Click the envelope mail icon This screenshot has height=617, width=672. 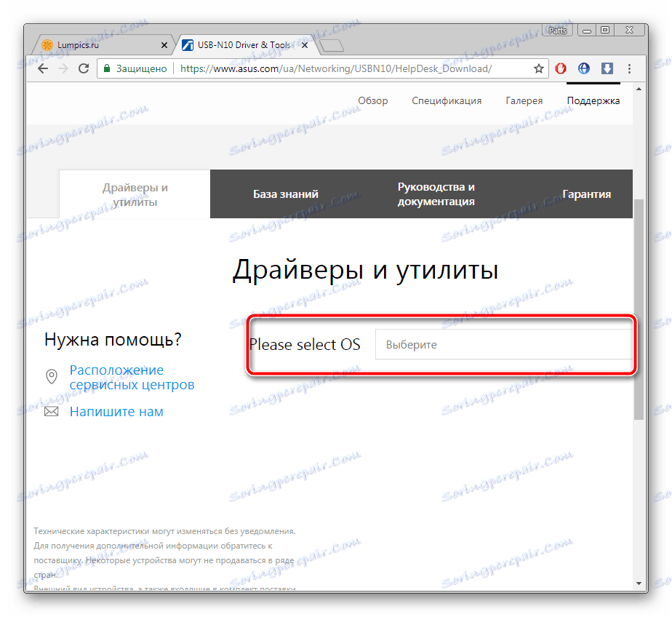click(x=52, y=412)
